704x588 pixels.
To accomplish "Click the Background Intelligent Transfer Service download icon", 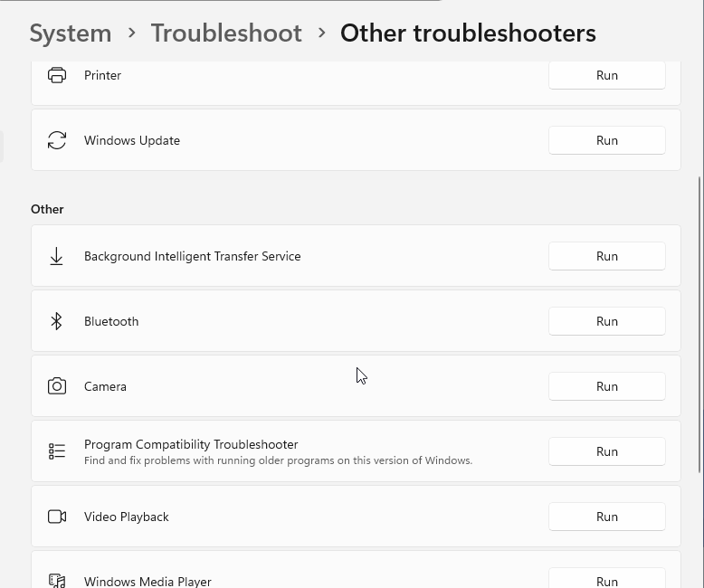I will [57, 256].
